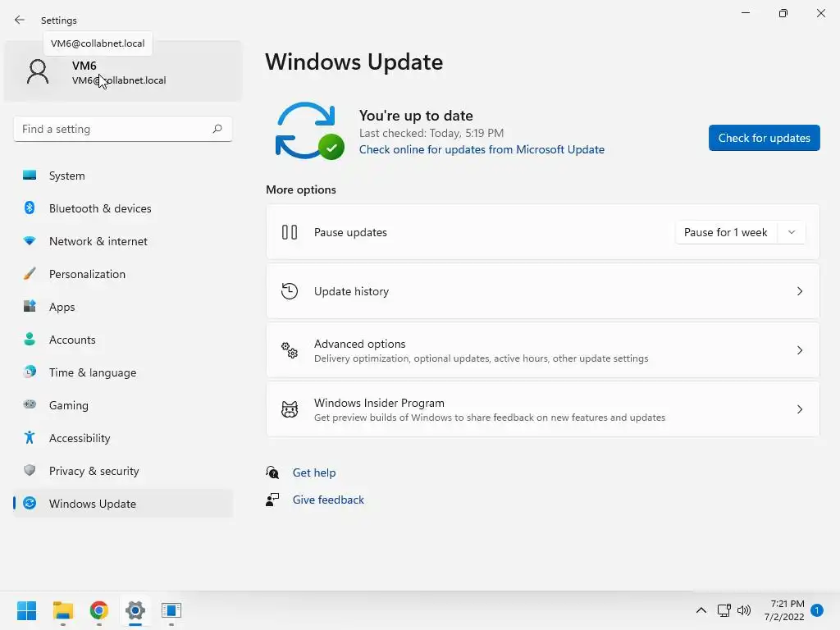Navigate to Accounts settings

point(123,339)
